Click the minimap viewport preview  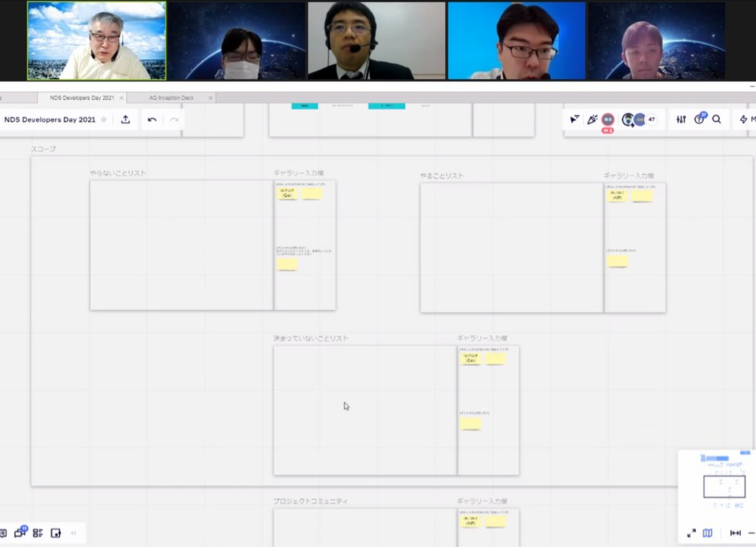click(724, 487)
